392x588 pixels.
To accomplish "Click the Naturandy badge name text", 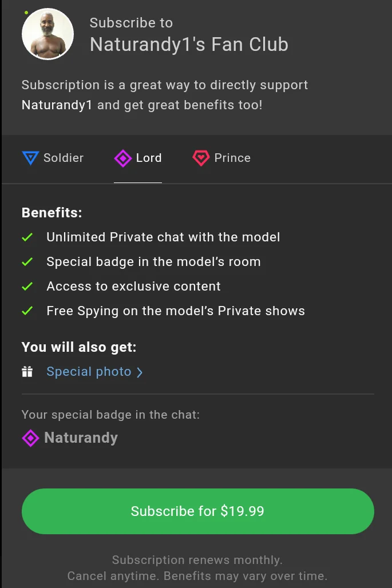I will click(x=81, y=438).
